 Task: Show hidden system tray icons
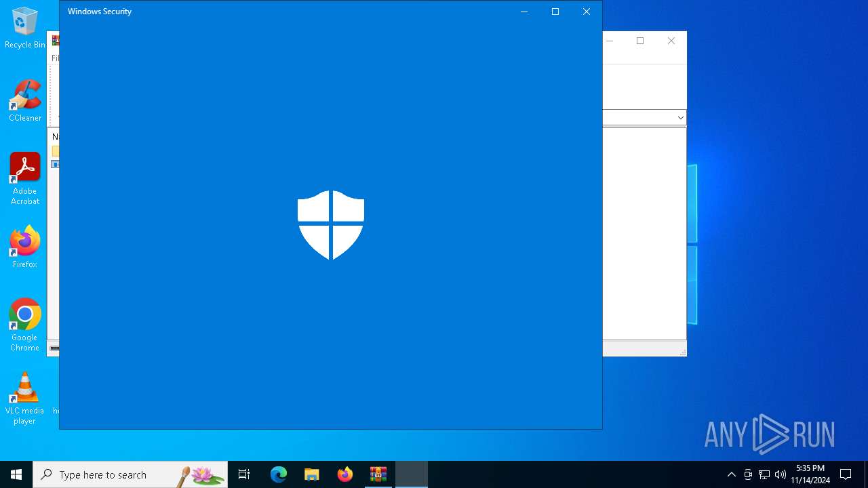click(x=731, y=474)
